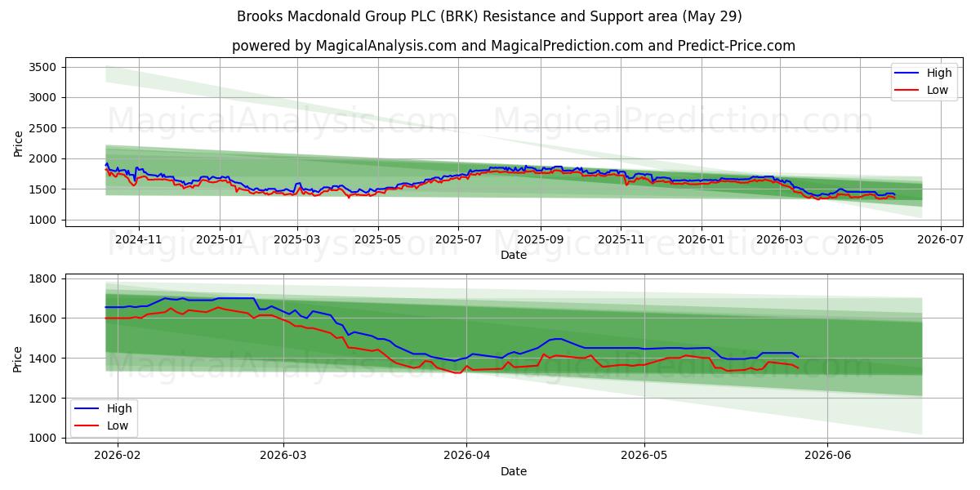The width and height of the screenshot is (980, 490).
Task: Click the 2026-06 date tick in bottom chart
Action: 827,456
